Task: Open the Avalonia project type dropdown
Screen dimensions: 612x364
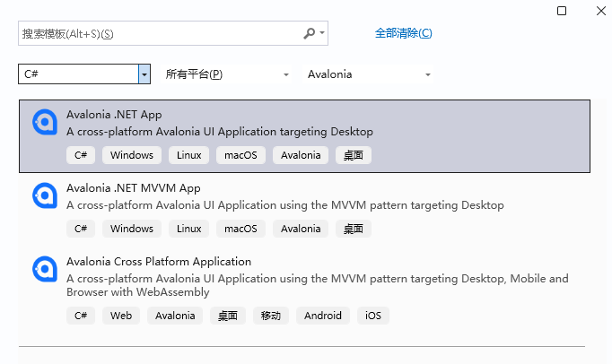Action: [369, 74]
